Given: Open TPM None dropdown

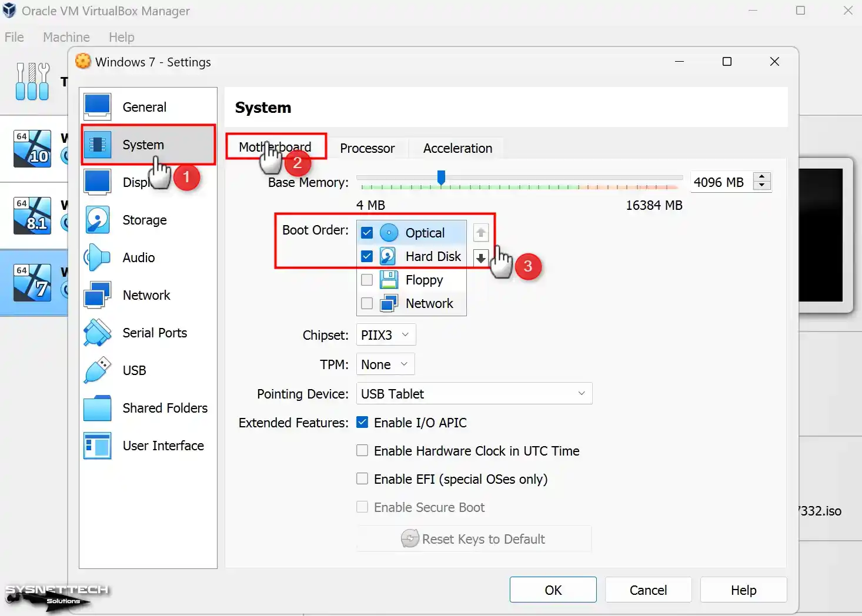Looking at the screenshot, I should pos(385,364).
